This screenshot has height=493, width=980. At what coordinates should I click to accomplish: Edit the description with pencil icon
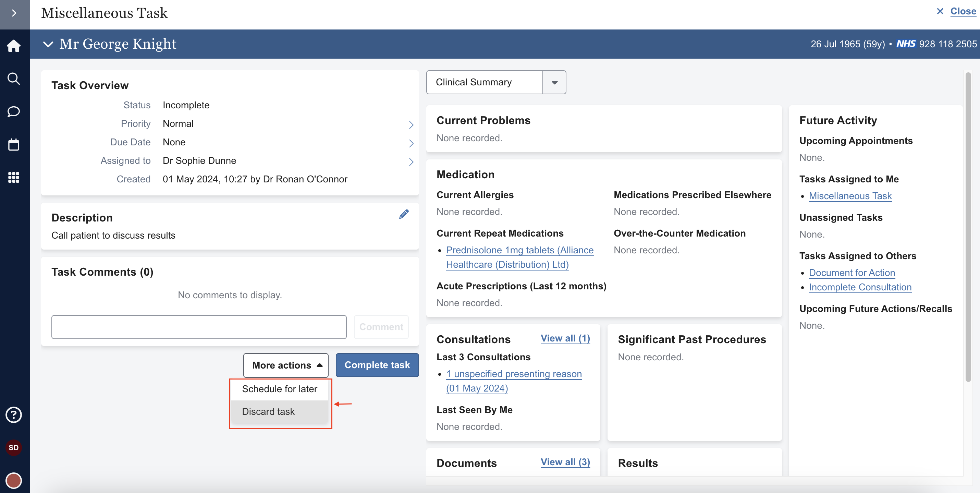(x=404, y=214)
